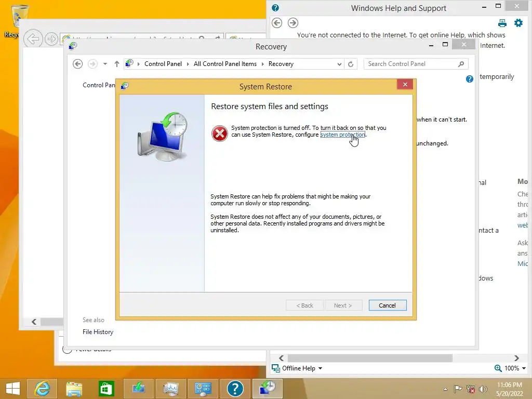
Task: Open the recent locations dropdown arrow
Action: [105, 64]
